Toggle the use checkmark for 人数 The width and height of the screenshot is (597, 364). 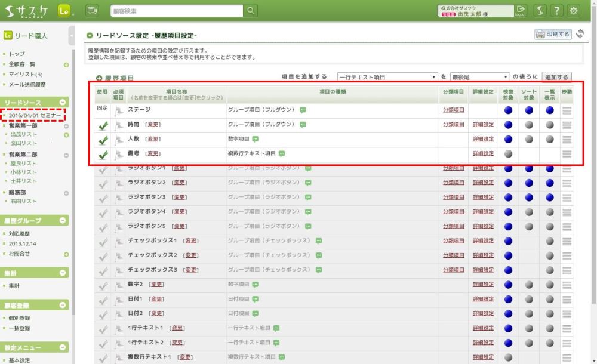point(102,140)
